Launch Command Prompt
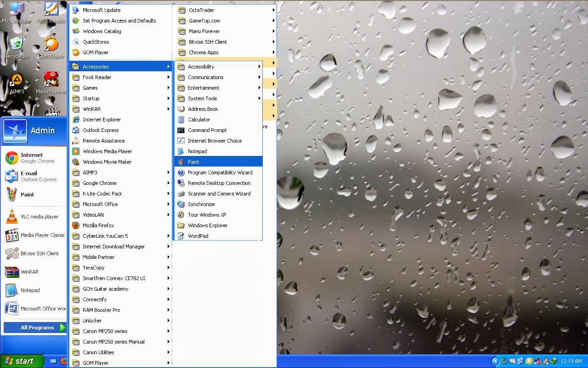 pos(218,130)
